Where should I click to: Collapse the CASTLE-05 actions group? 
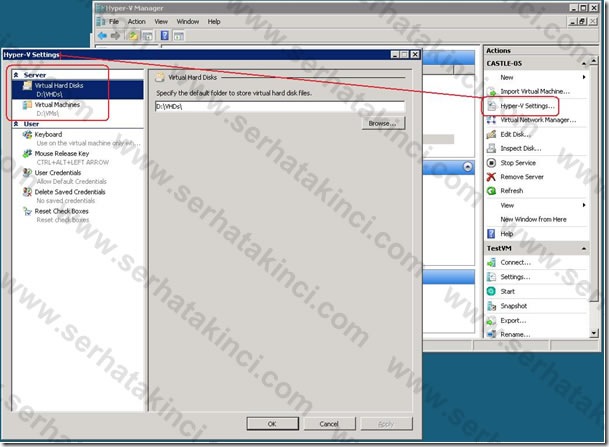point(584,63)
